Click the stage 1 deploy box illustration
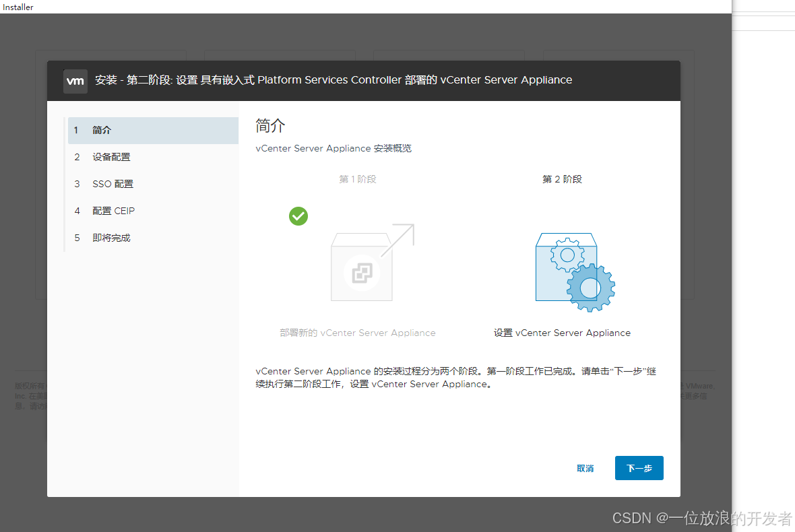 [x=373, y=263]
